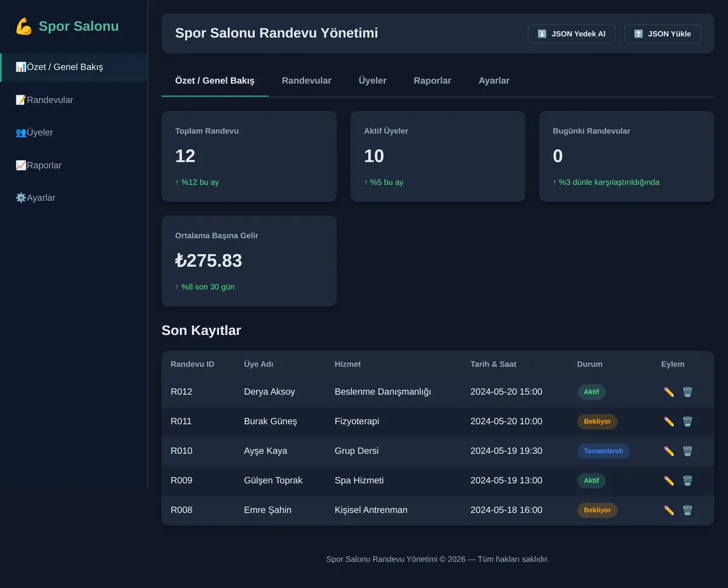The image size is (728, 588).
Task: Click the JSON Yükle button
Action: (662, 34)
